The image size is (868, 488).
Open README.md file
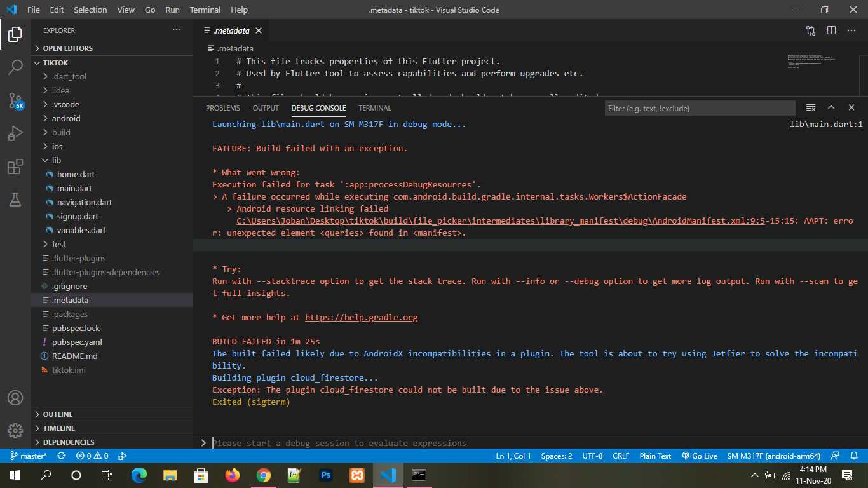point(112,356)
